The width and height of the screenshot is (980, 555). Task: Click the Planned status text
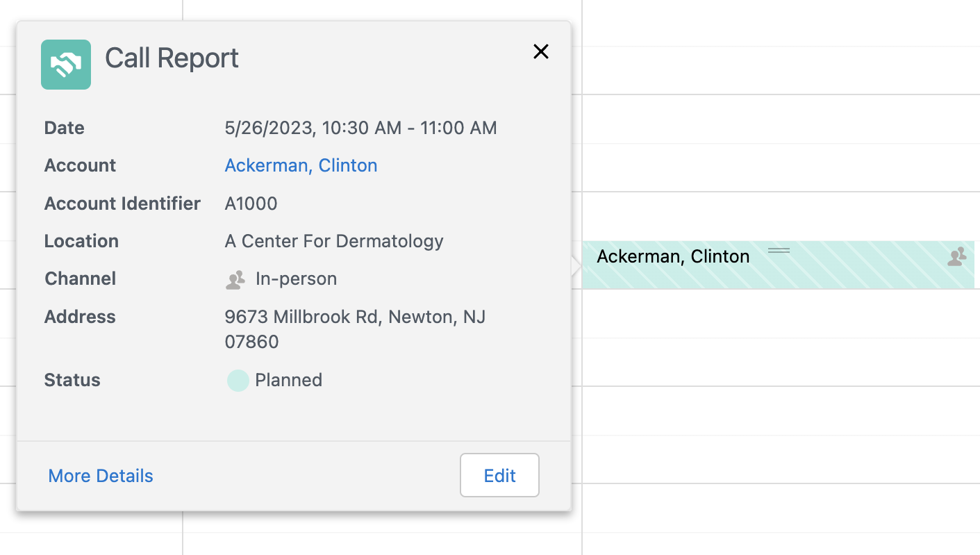tap(288, 380)
